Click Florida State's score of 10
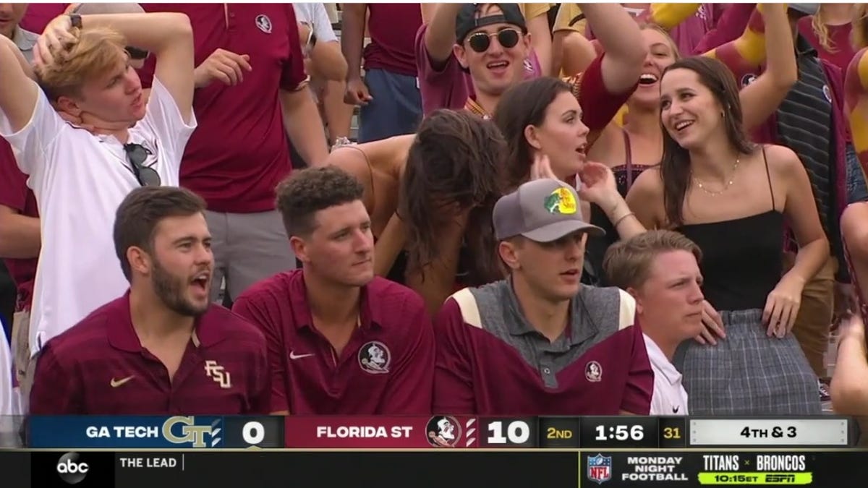 coord(508,432)
